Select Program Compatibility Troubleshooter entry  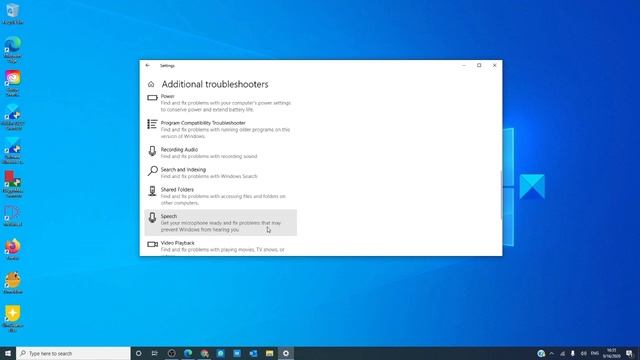tap(220, 129)
